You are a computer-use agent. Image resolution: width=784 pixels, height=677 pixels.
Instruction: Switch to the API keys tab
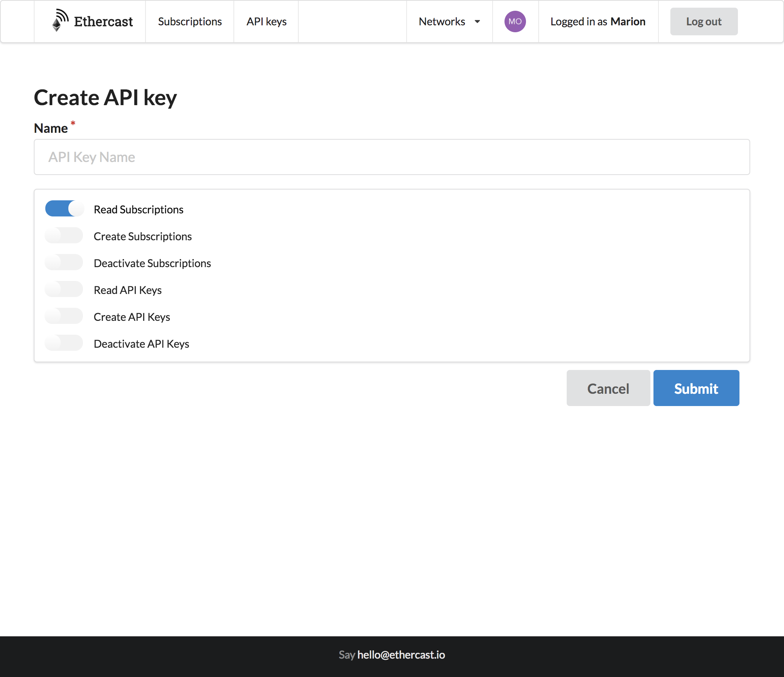tap(266, 21)
